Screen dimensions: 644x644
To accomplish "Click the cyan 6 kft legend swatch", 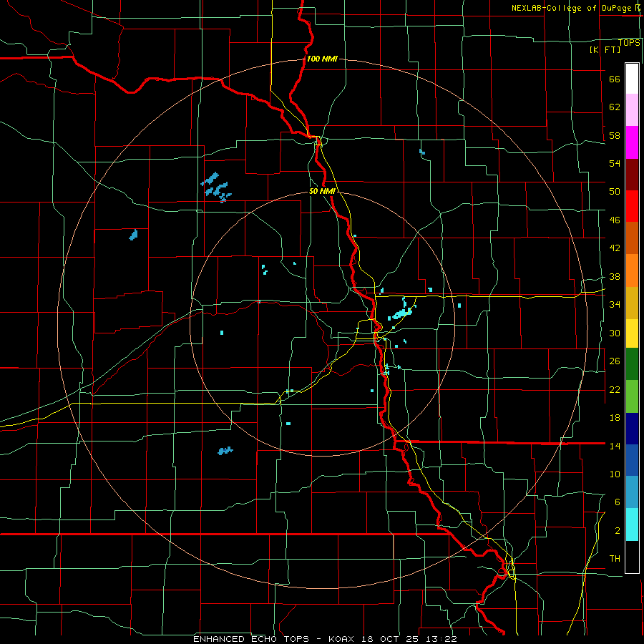I will pos(632,525).
